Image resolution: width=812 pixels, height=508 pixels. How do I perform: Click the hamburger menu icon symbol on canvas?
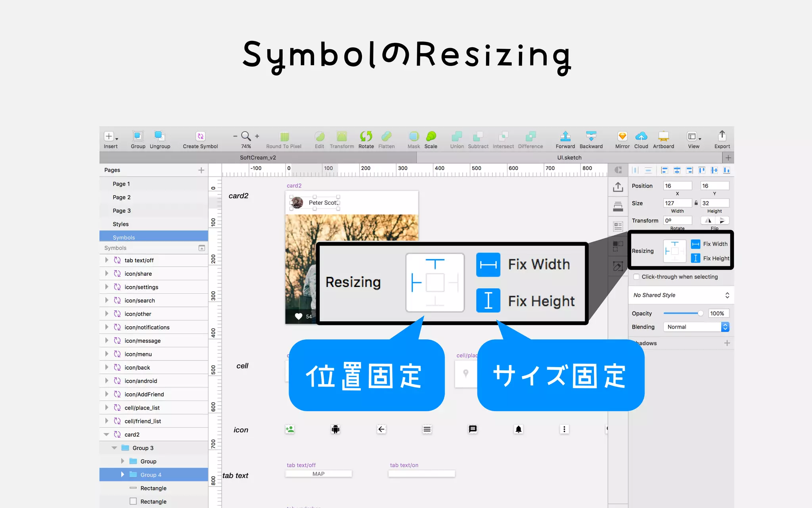[427, 429]
